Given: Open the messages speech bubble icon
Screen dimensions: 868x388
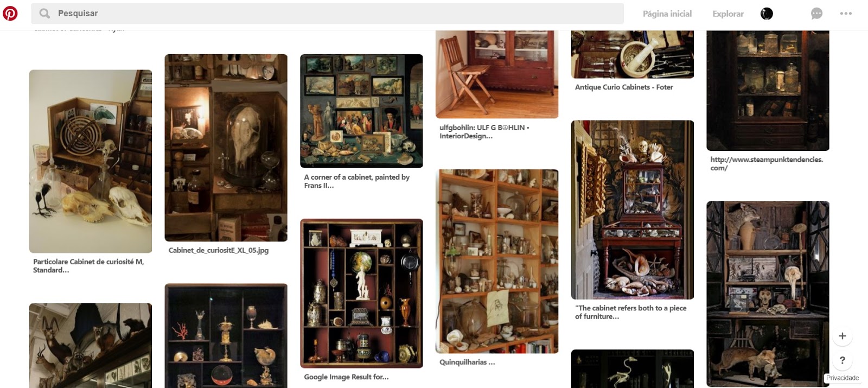Looking at the screenshot, I should coord(816,14).
